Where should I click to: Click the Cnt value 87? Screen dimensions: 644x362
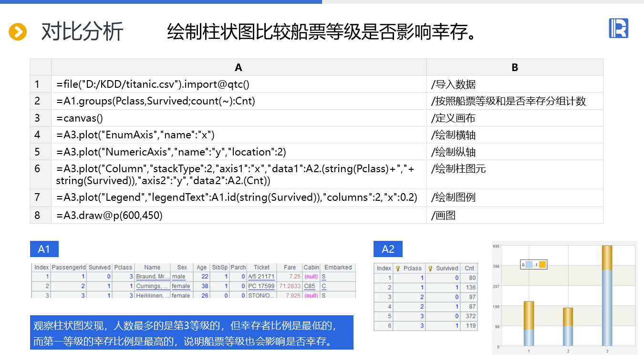(x=472, y=307)
